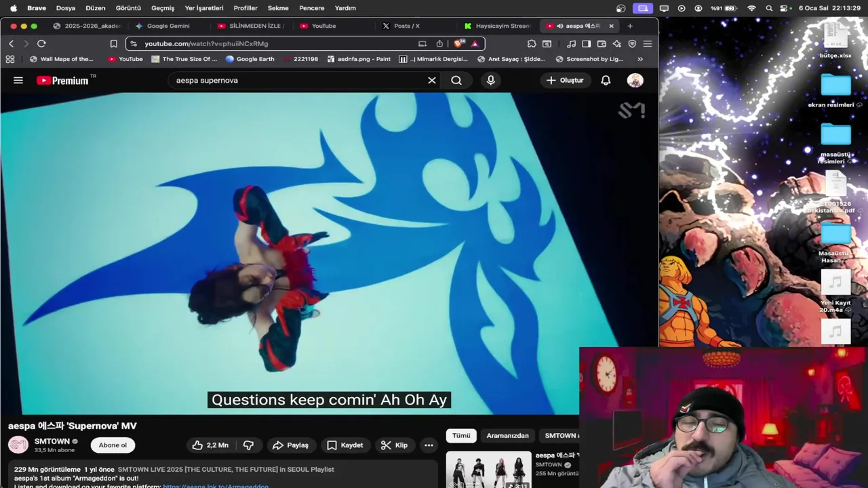Image resolution: width=868 pixels, height=488 pixels.
Task: Click the Paylaş share button
Action: point(290,445)
